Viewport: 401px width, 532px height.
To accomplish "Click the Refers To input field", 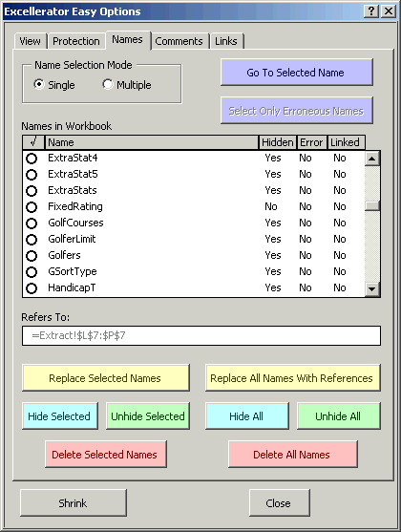I will pos(201,336).
